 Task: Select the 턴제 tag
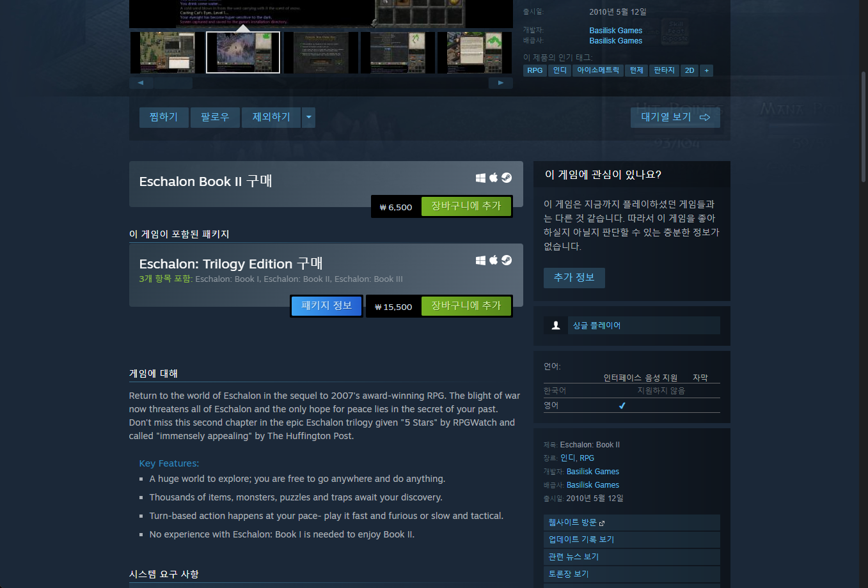[636, 70]
